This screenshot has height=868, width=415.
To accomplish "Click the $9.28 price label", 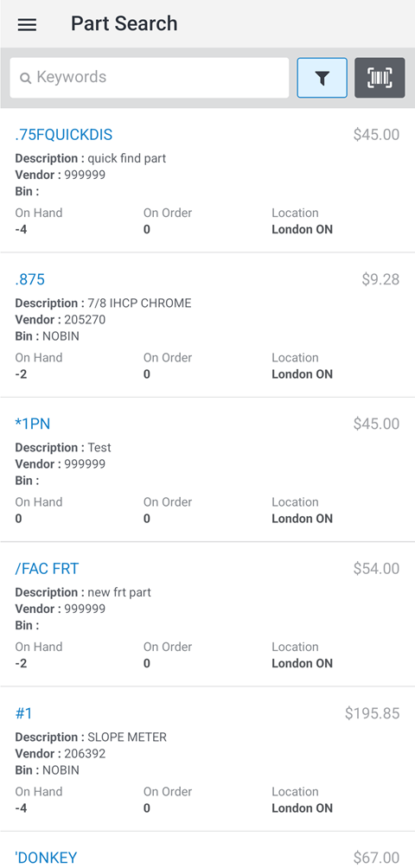I will [380, 279].
